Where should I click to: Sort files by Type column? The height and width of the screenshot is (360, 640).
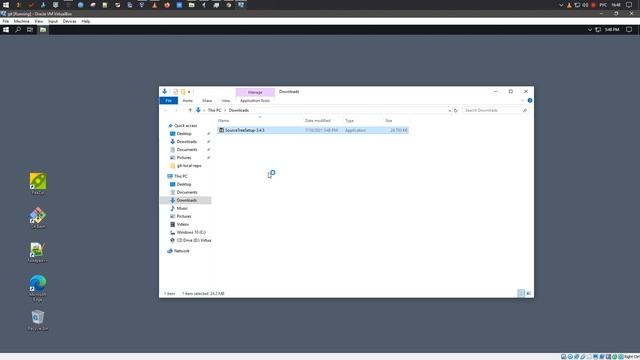coord(349,121)
